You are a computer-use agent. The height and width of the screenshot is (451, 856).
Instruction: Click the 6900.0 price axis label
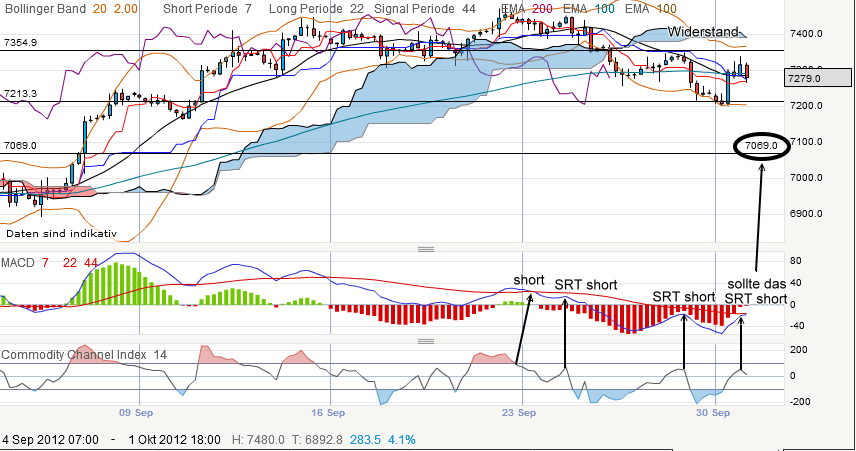coord(806,213)
